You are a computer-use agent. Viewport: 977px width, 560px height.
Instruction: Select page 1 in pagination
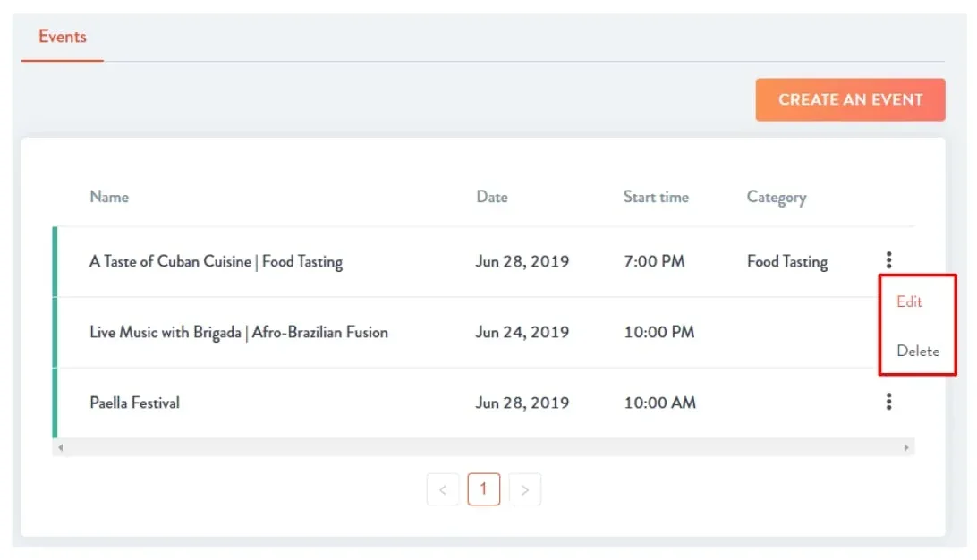click(483, 489)
